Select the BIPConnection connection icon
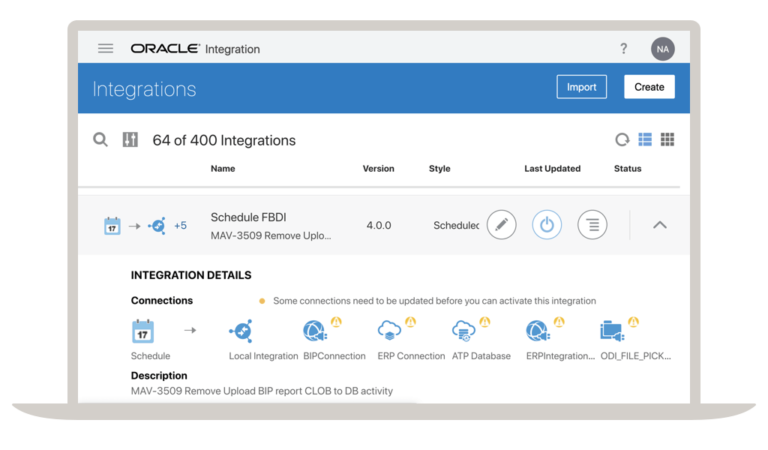This screenshot has width=768, height=450. click(315, 331)
